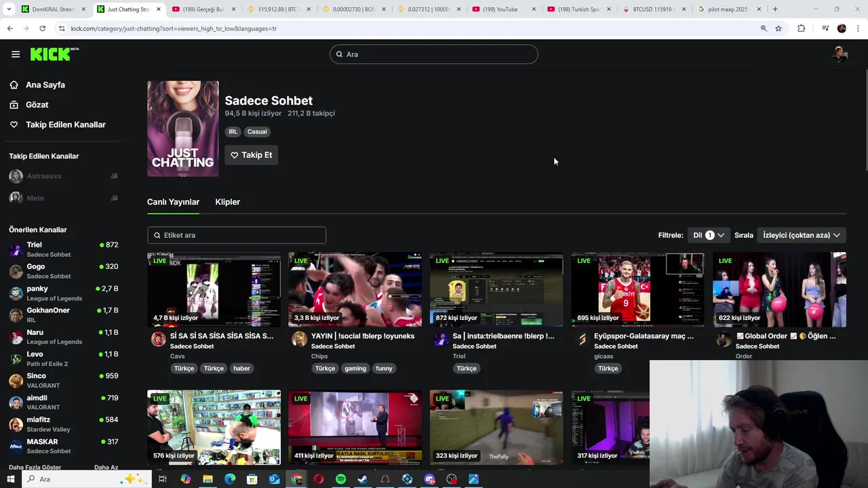The image size is (868, 488).
Task: Open Steam from the taskbar
Action: 363,479
